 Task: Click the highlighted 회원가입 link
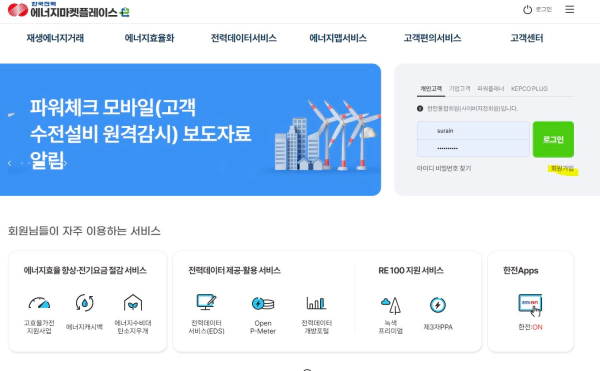pyautogui.click(x=562, y=168)
